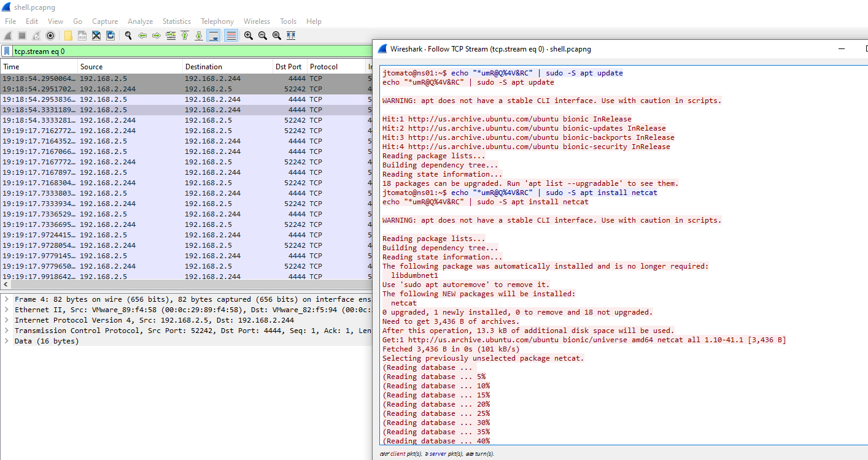Expand the Ethernet II tree row
Screen dimensions: 868x460
(x=6, y=310)
